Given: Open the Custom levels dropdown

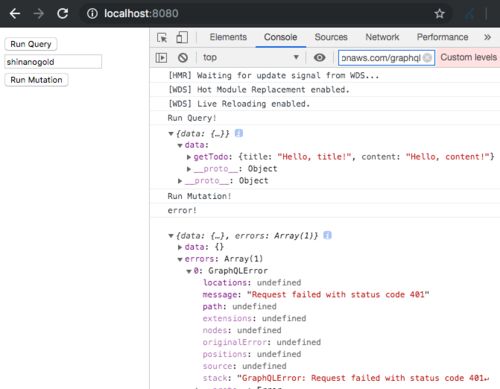Looking at the screenshot, I should pyautogui.click(x=469, y=57).
